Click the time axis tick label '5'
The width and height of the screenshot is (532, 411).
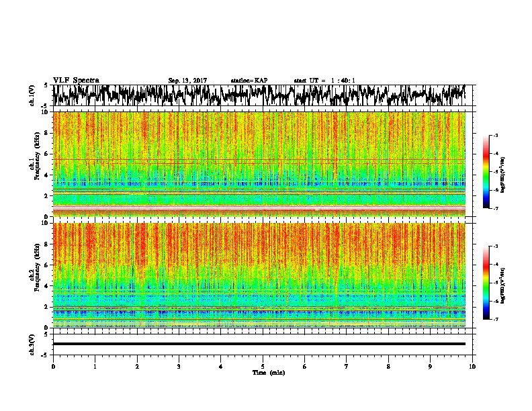pos(263,367)
